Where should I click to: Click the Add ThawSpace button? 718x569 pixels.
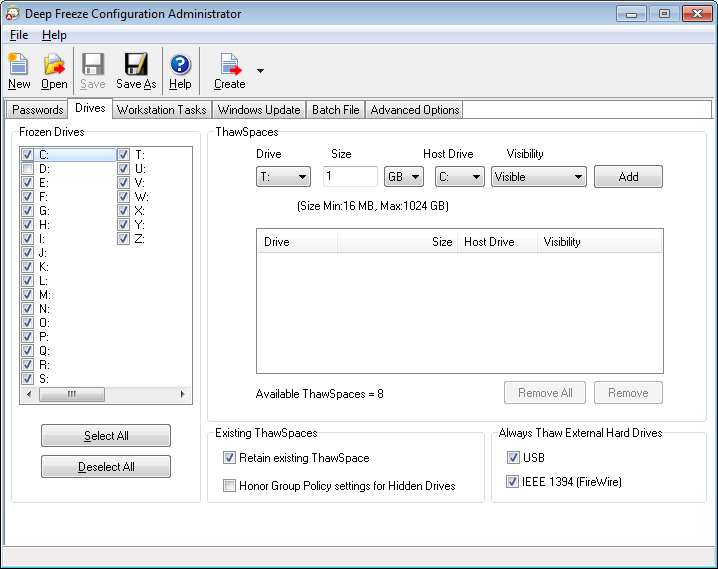click(628, 177)
